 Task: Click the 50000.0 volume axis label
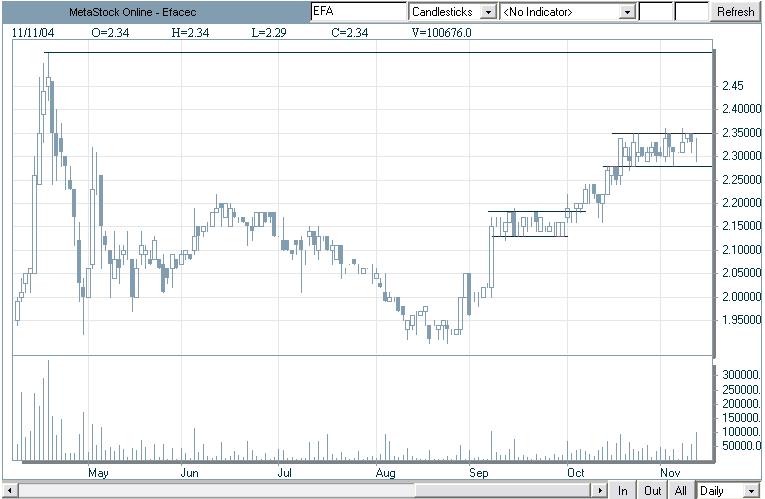[x=741, y=446]
